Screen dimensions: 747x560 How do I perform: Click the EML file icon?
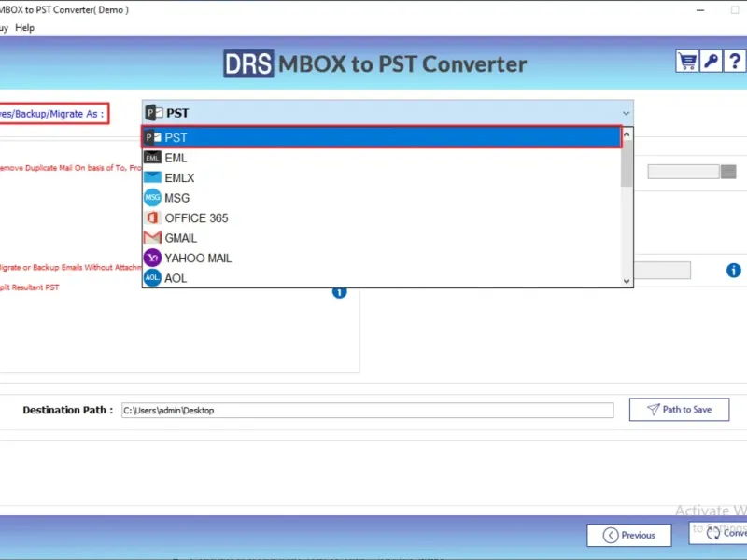point(152,158)
